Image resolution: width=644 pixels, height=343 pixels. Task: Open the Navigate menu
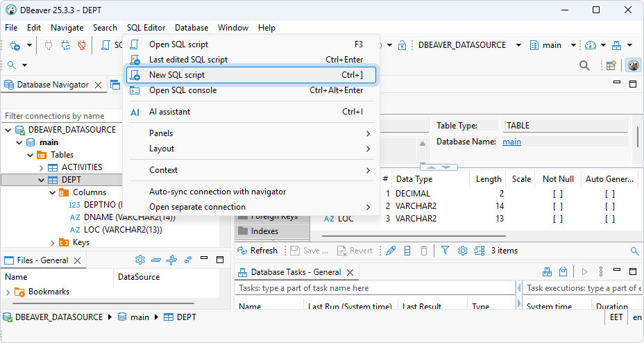[67, 28]
